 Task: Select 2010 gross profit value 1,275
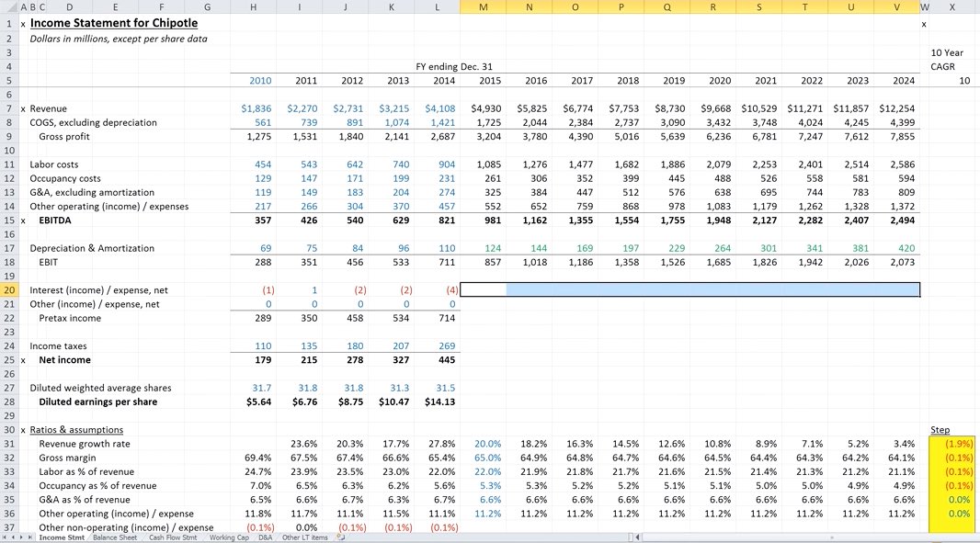tap(258, 136)
